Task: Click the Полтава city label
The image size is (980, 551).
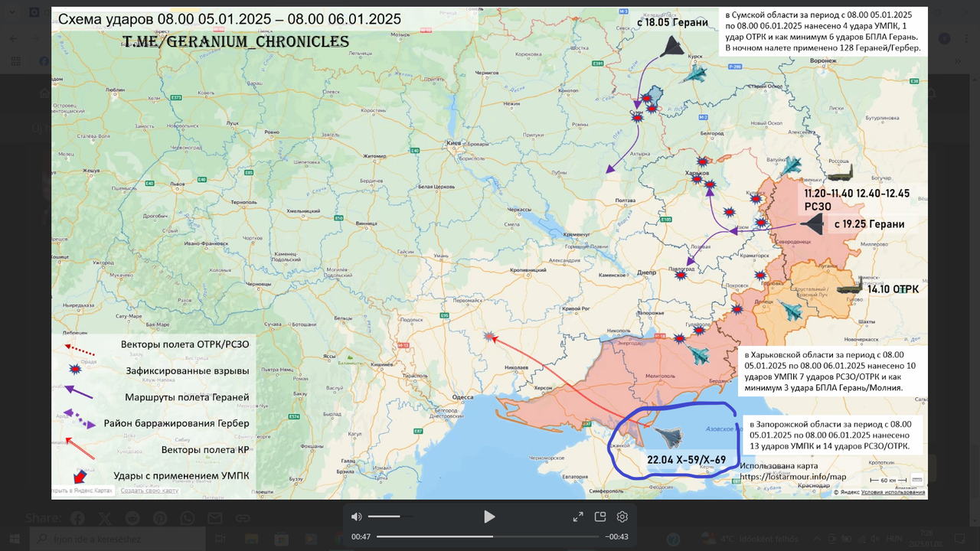Action: 626,199
